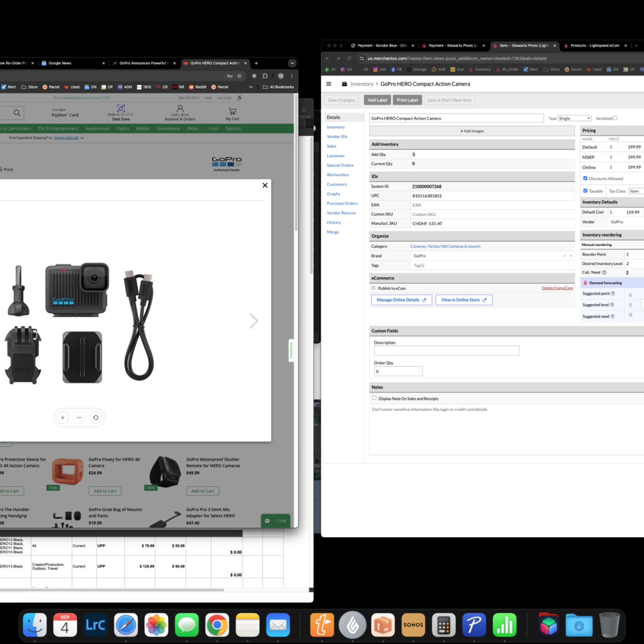Bookmark the B&H page with star icon
The width and height of the screenshot is (644, 644).
239,76
